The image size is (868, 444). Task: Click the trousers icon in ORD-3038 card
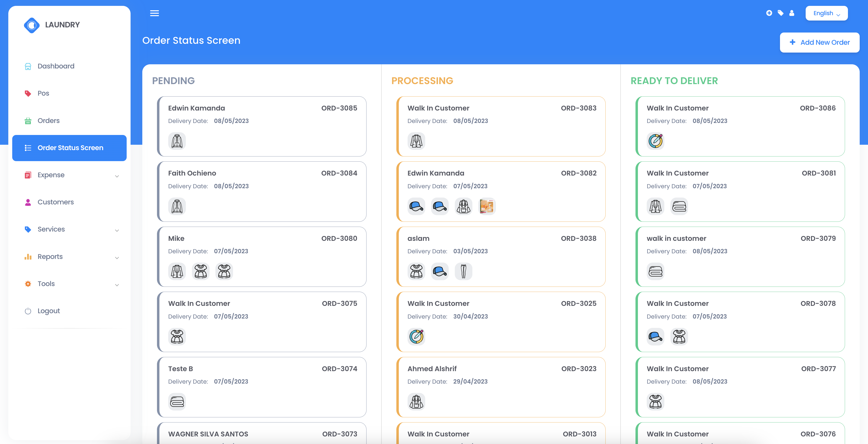pos(463,271)
